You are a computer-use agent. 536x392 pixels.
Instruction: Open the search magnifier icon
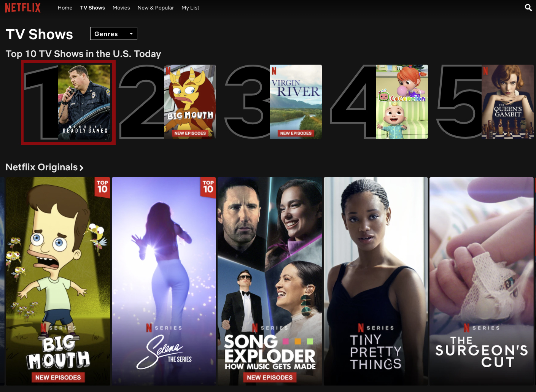pos(528,8)
